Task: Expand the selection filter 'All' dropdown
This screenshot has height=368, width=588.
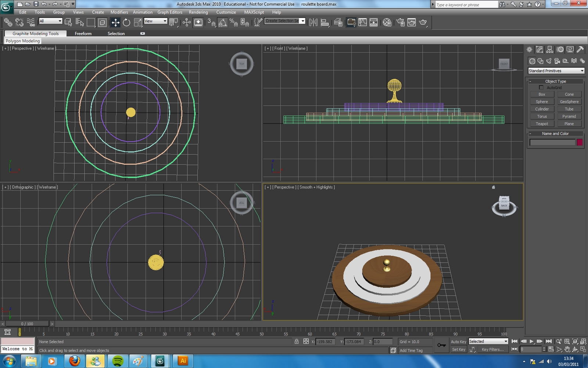Action: (x=51, y=21)
